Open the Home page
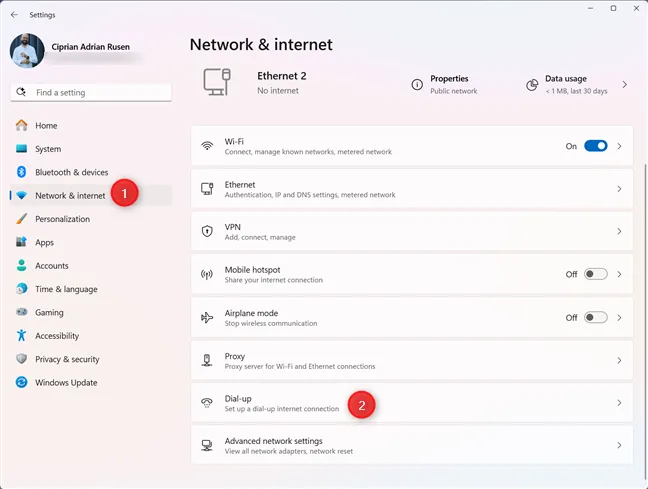The height and width of the screenshot is (489, 648). pyautogui.click(x=91, y=125)
